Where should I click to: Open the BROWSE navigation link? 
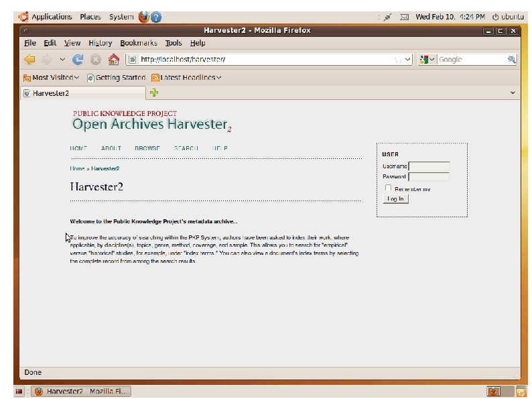[147, 148]
